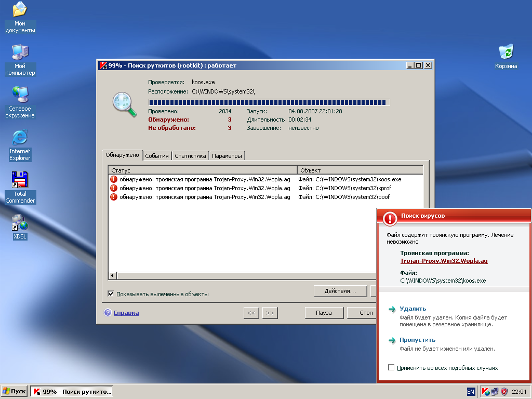Screen dimensions: 532x399
Task: Select the C:\WINDOWS\system32\koos.exe result row
Action: tap(265, 179)
